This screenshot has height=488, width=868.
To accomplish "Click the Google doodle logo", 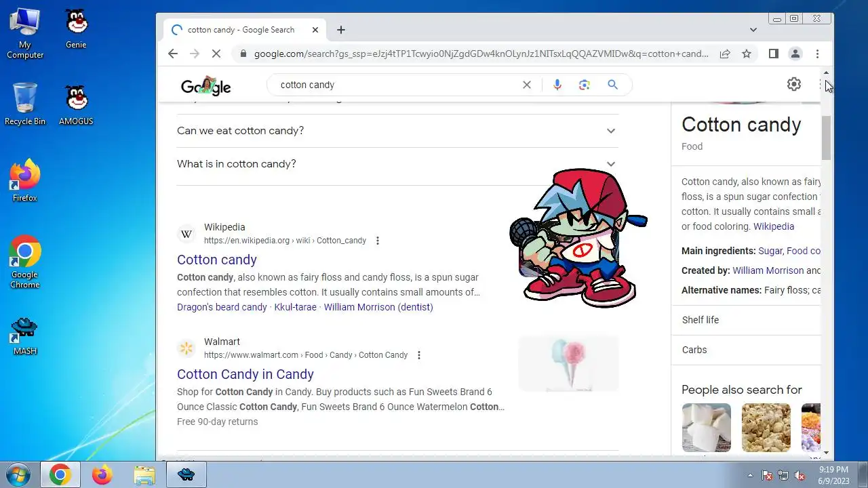I will 205,86.
